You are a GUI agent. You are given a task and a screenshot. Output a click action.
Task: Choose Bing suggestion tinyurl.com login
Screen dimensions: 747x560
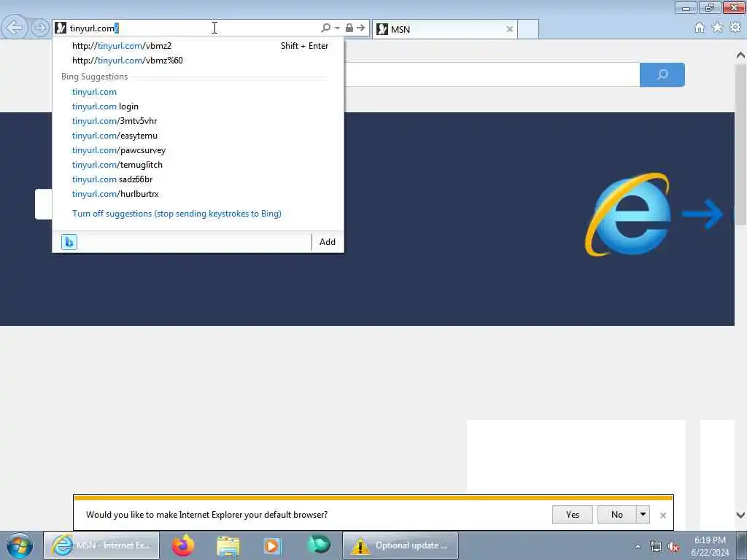(x=198, y=106)
